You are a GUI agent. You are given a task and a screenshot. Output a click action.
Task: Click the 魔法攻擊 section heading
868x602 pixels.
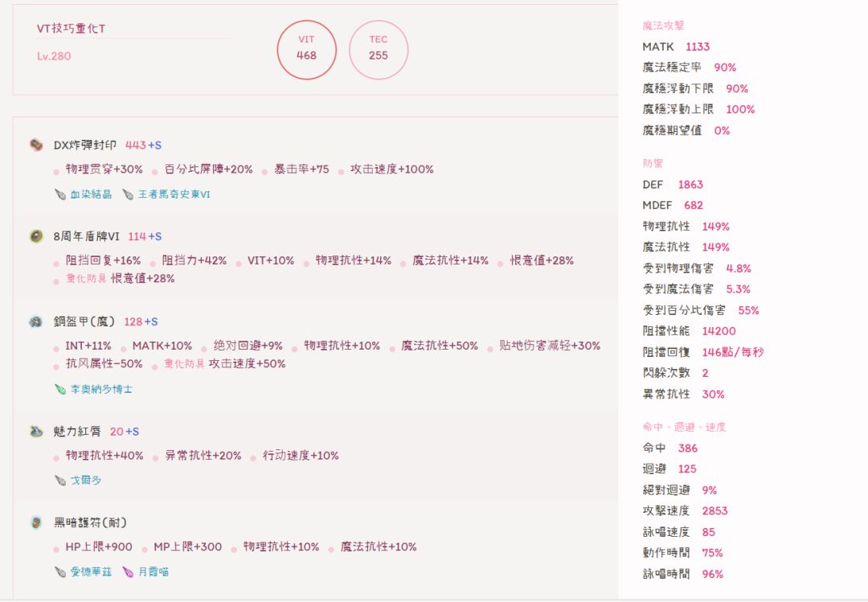[663, 26]
